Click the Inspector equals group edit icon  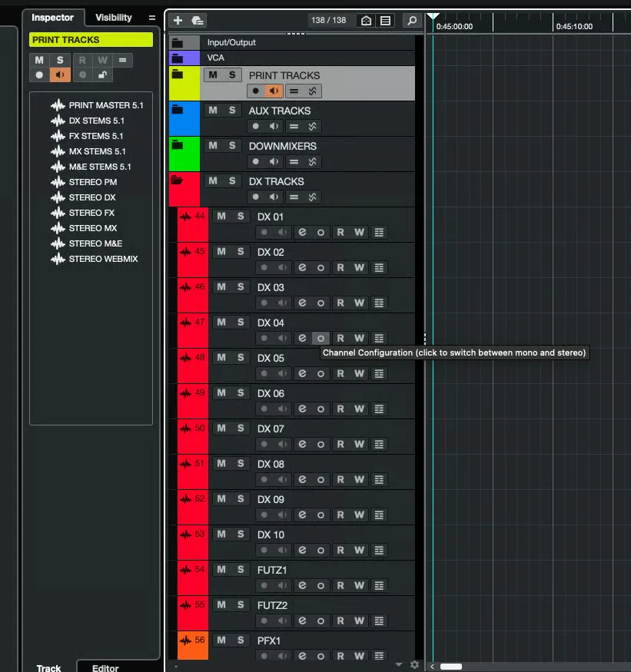123,60
